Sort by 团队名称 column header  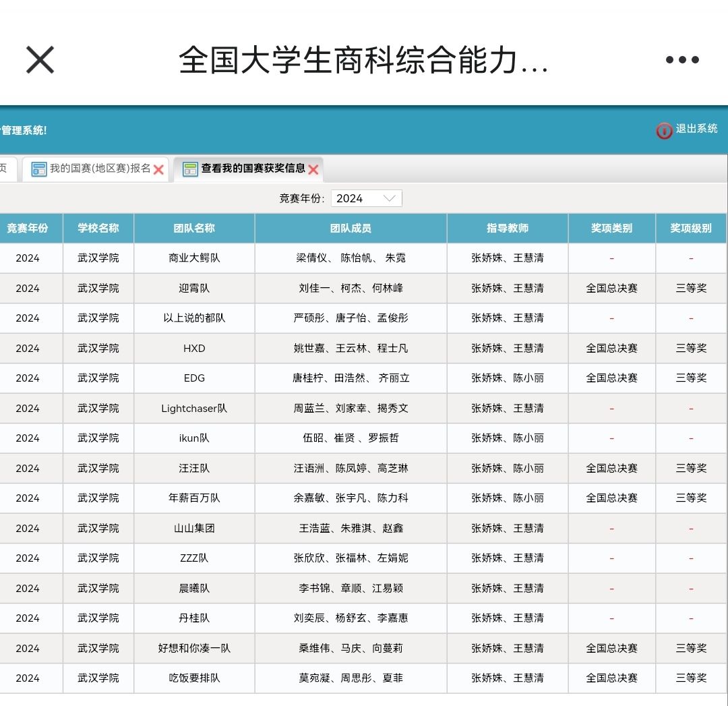(194, 229)
